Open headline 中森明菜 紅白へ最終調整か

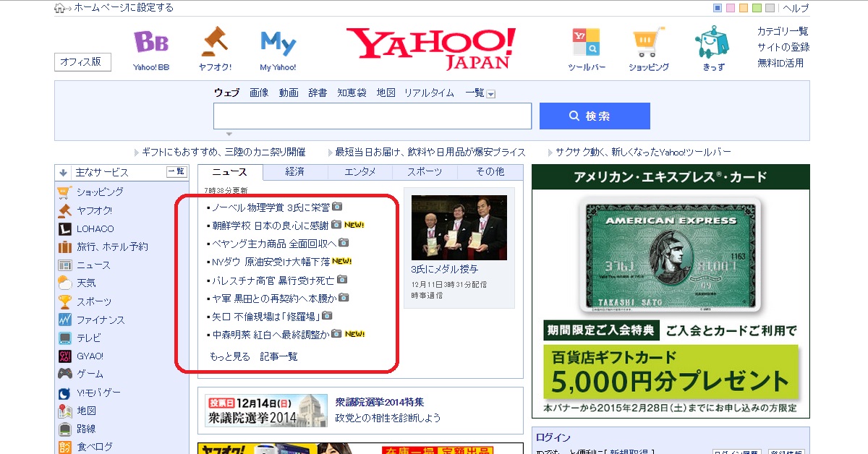point(271,334)
